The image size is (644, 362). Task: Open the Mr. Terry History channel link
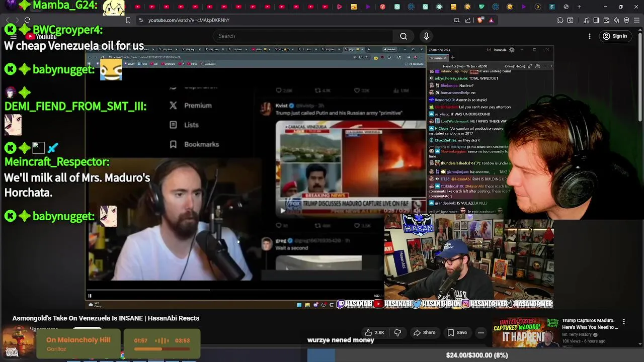(x=577, y=335)
